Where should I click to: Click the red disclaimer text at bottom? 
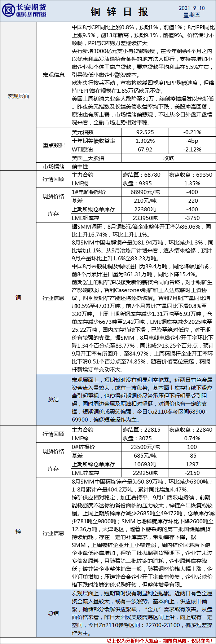160,641
